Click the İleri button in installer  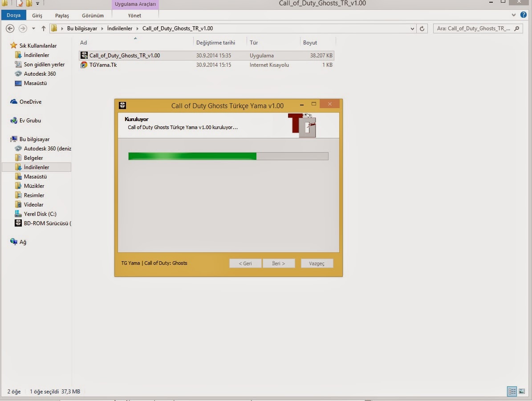(279, 263)
